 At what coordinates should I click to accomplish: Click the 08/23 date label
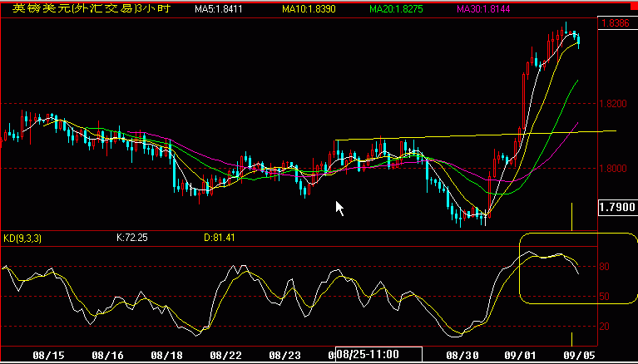click(x=284, y=356)
